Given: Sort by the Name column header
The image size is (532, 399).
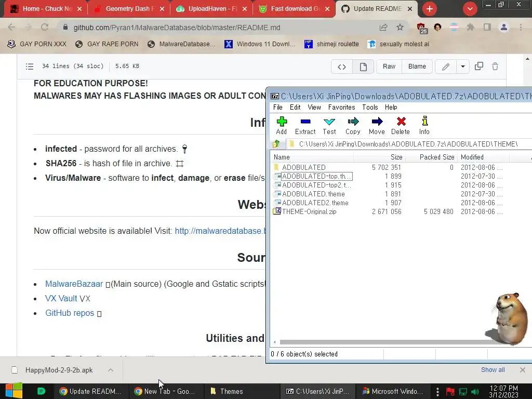Looking at the screenshot, I should point(312,157).
